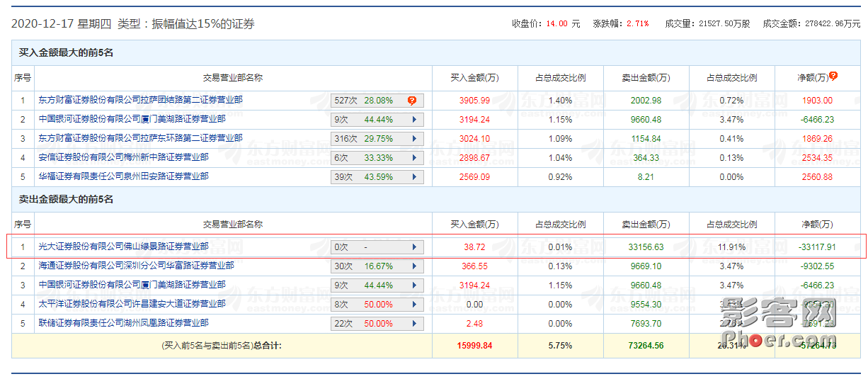Select net amount -33117.91
868x379 pixels.
[817, 247]
